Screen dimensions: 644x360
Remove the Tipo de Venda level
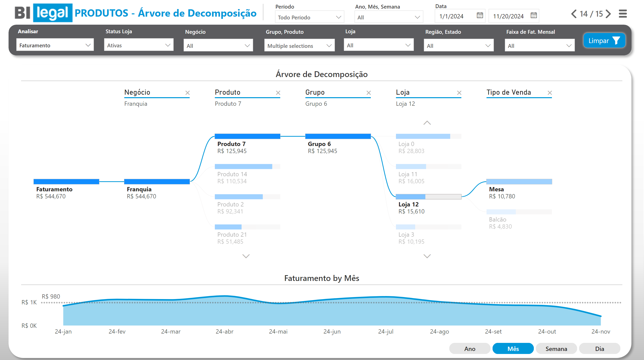550,93
